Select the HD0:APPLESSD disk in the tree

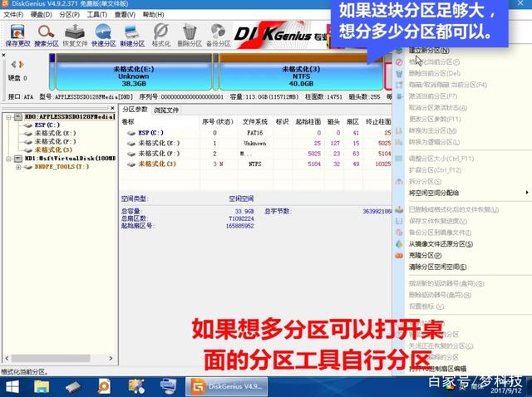pyautogui.click(x=70, y=117)
